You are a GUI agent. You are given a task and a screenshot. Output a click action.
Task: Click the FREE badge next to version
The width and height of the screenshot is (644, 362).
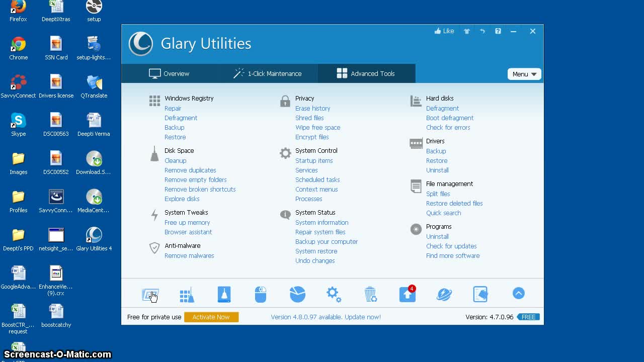click(x=529, y=317)
